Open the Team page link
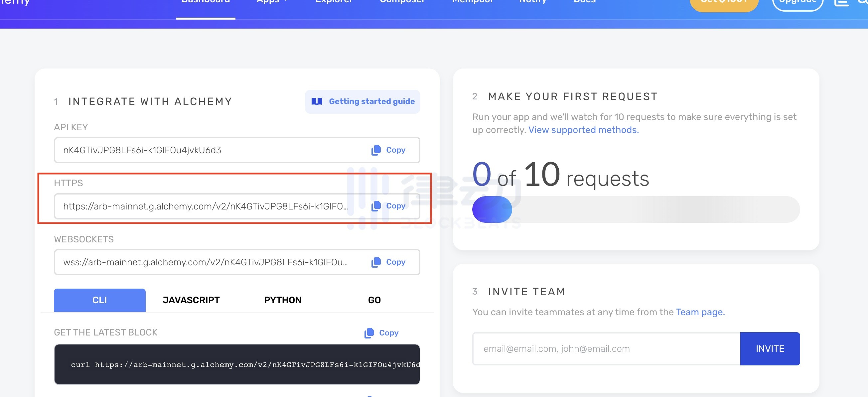This screenshot has height=397, width=868. click(700, 312)
